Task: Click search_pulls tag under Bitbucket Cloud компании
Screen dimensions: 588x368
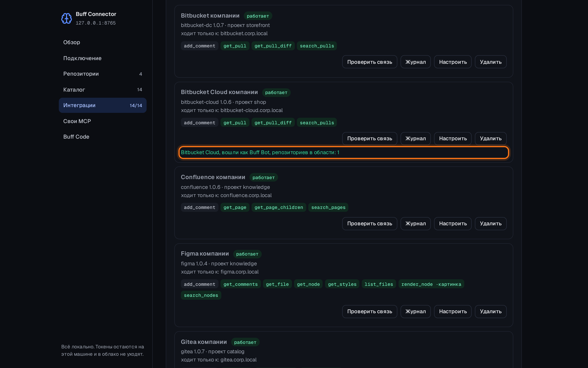Action: coord(317,123)
